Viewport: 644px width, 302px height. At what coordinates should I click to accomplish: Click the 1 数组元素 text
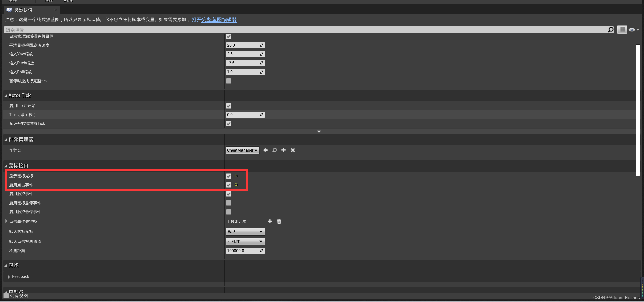[237, 221]
